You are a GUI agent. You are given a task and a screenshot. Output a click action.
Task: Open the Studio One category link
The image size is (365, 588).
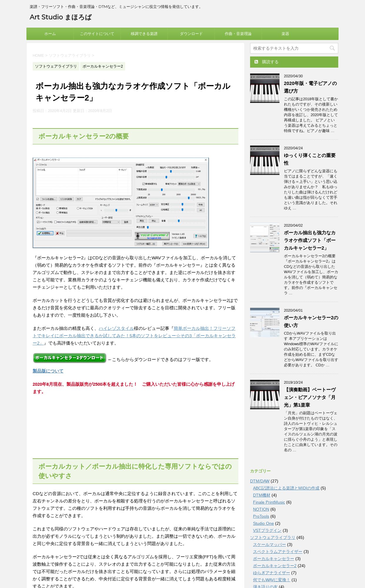(x=263, y=523)
